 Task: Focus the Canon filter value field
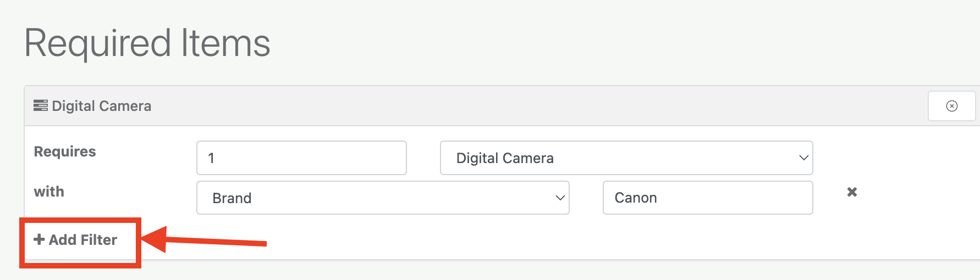point(708,198)
